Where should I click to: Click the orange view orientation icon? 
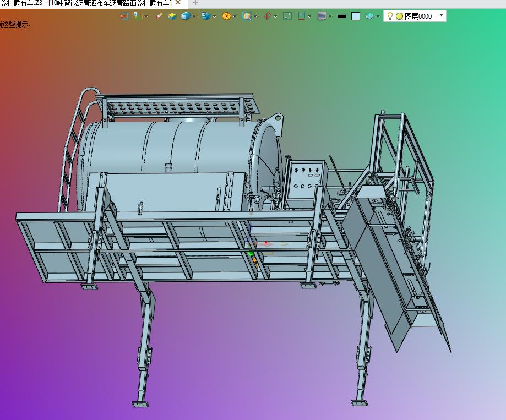coord(226,17)
